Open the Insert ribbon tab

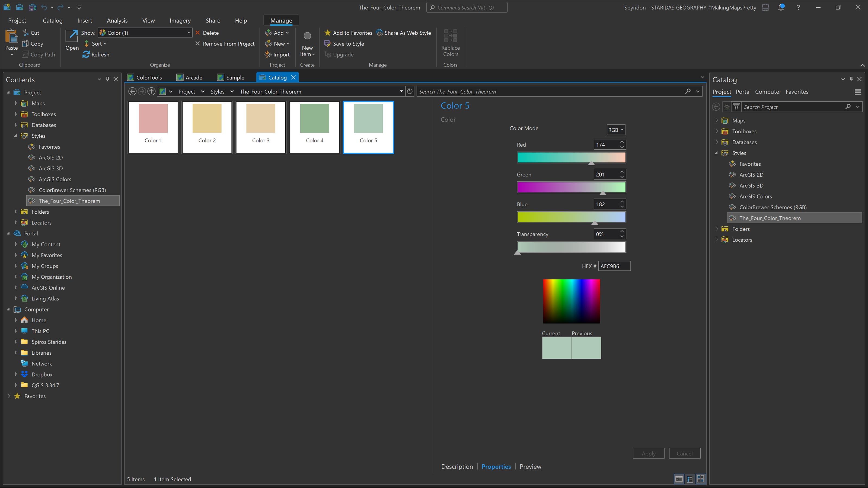coord(85,20)
